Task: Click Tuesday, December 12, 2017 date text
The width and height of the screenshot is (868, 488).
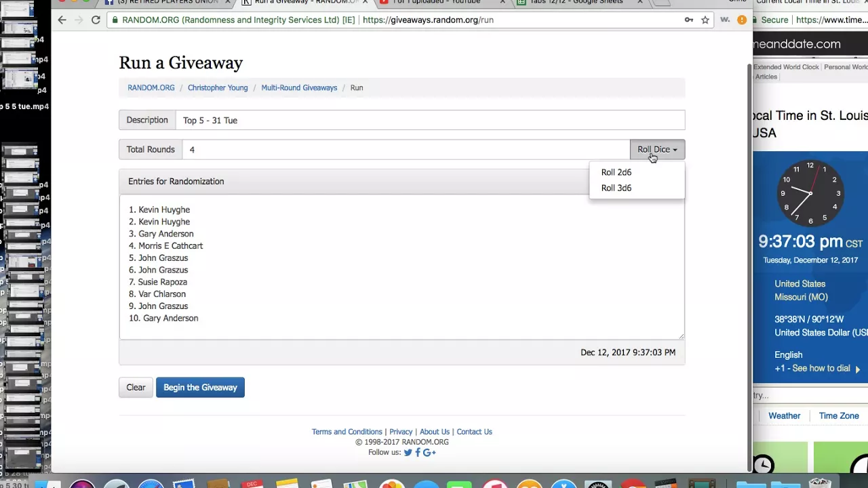Action: 810,260
